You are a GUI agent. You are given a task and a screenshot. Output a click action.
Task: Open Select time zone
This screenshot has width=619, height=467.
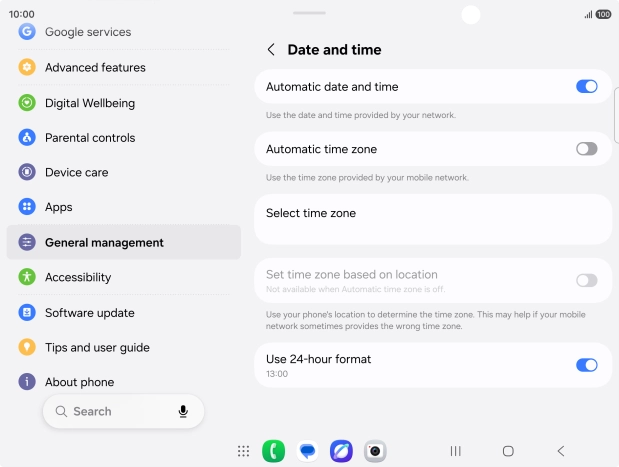tap(433, 219)
